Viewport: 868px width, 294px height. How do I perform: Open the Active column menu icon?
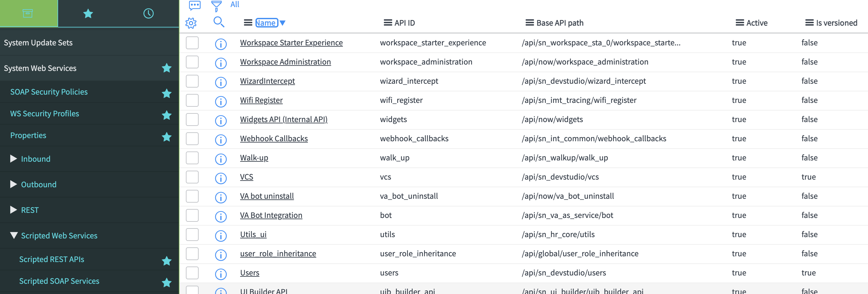(740, 23)
